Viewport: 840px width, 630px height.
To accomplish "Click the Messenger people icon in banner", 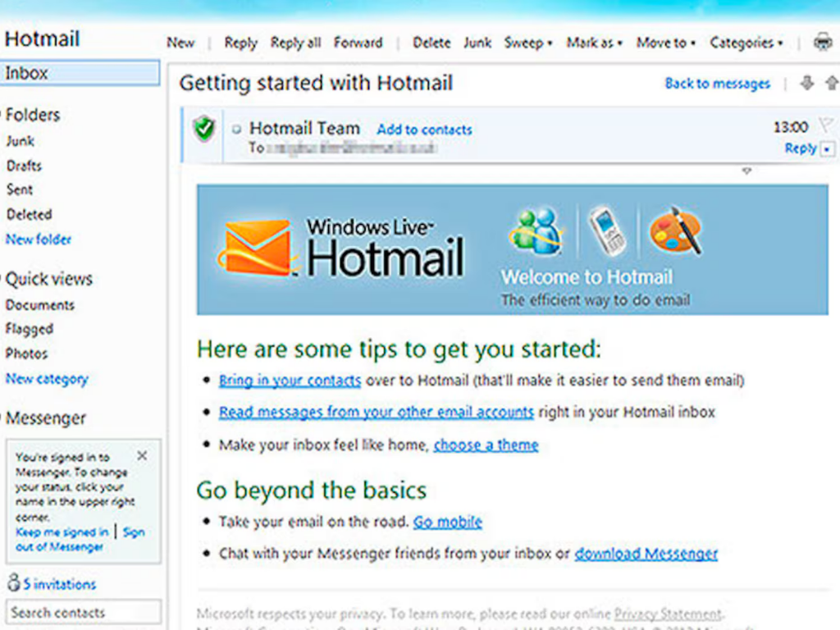I will point(536,231).
